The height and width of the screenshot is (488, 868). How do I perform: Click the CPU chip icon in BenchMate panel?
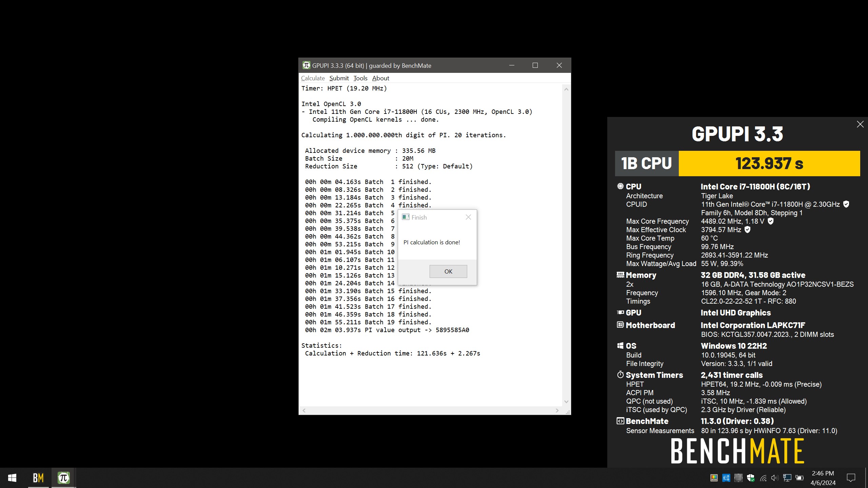620,186
